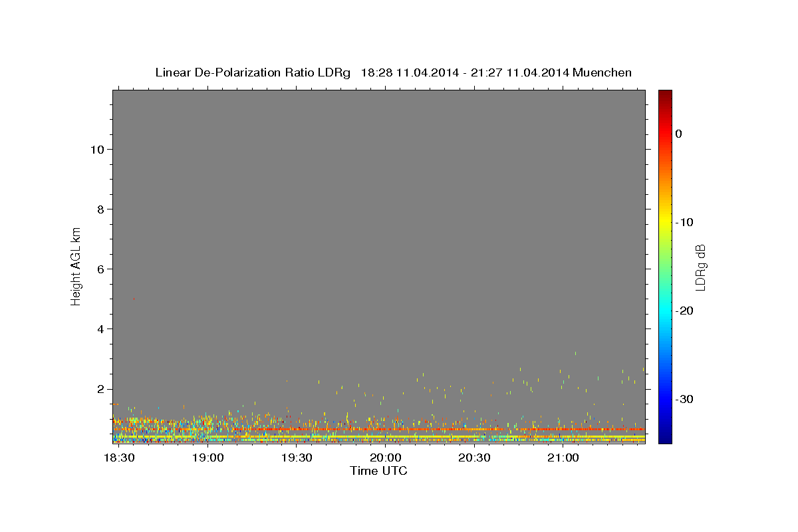
Task: Click the blue -30 dB colorbar region
Action: pos(665,399)
